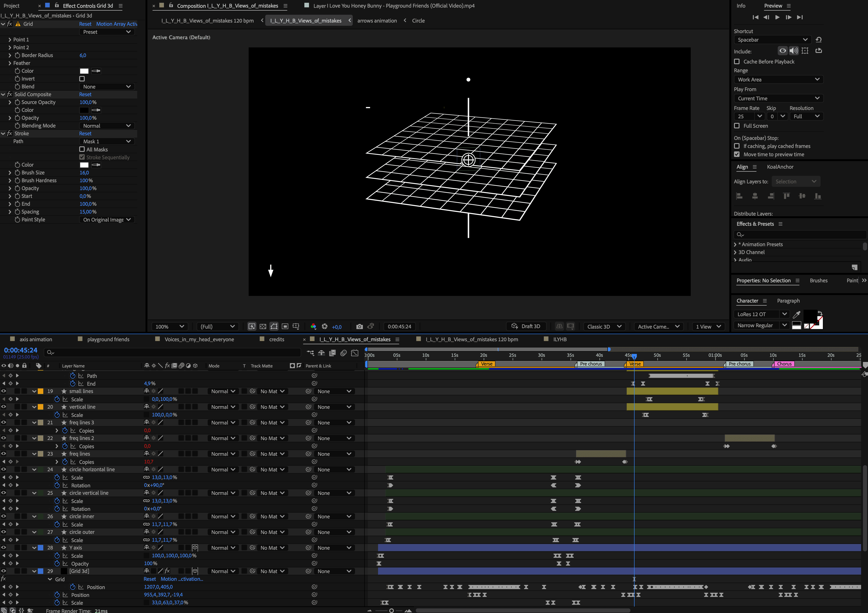Image resolution: width=868 pixels, height=613 pixels.
Task: Expand the Border Radius property
Action: tap(10, 55)
